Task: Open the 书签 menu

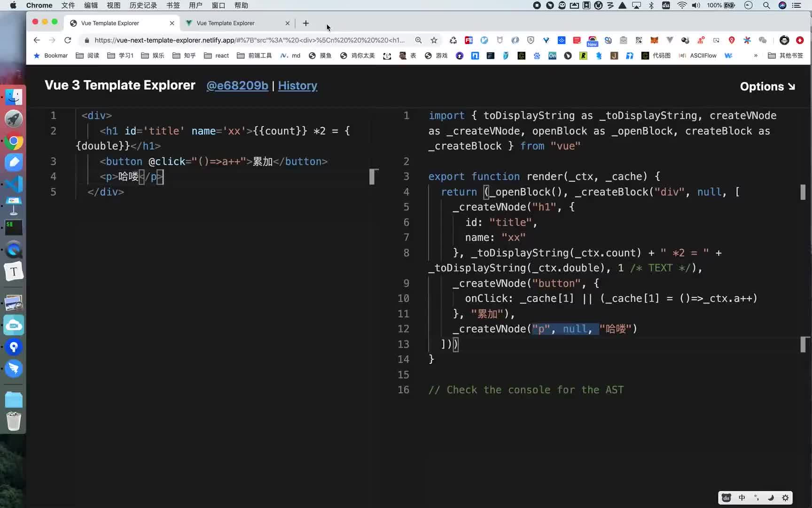Action: click(173, 5)
